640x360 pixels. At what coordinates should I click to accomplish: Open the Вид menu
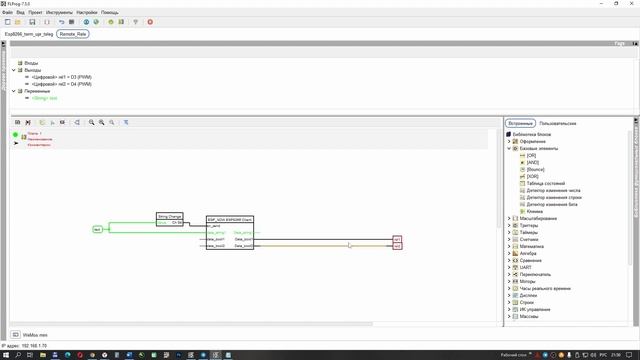click(x=20, y=13)
